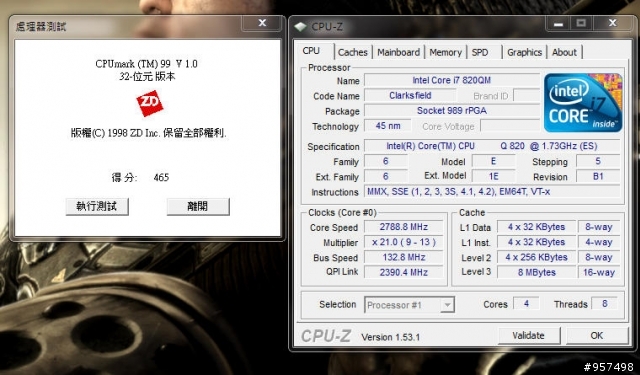Image resolution: width=640 pixels, height=375 pixels.
Task: Select the Memory tab
Action: (445, 52)
